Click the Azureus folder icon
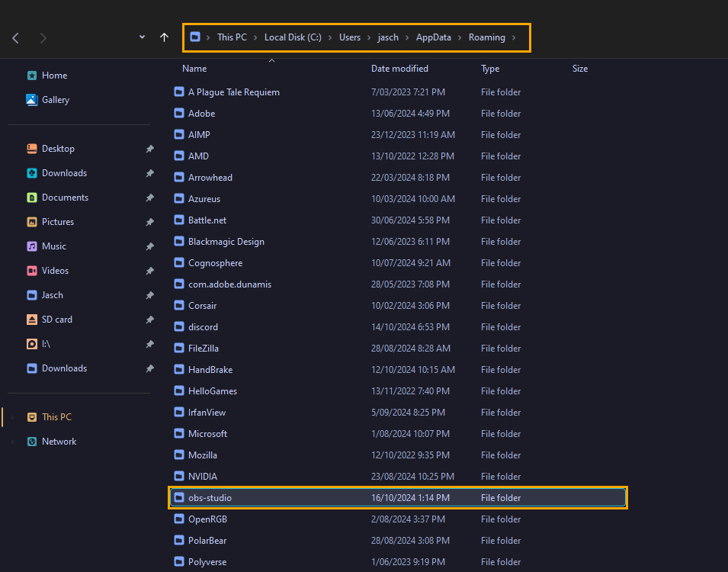Viewport: 728px width, 572px height. point(179,198)
